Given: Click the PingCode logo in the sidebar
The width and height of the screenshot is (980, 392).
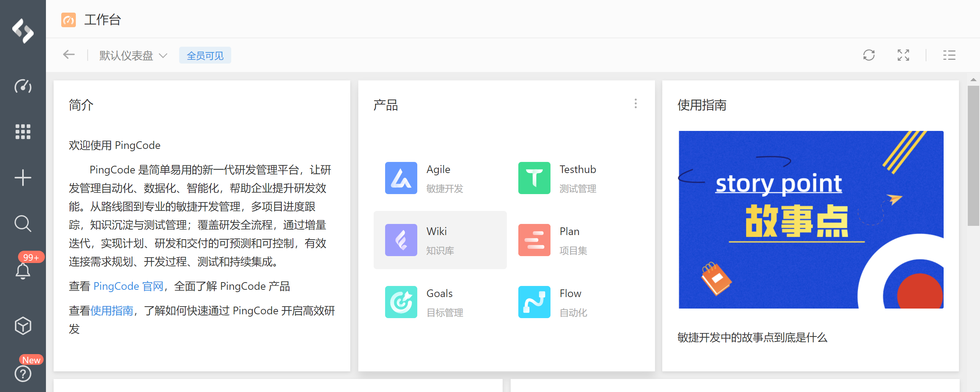Looking at the screenshot, I should tap(23, 31).
